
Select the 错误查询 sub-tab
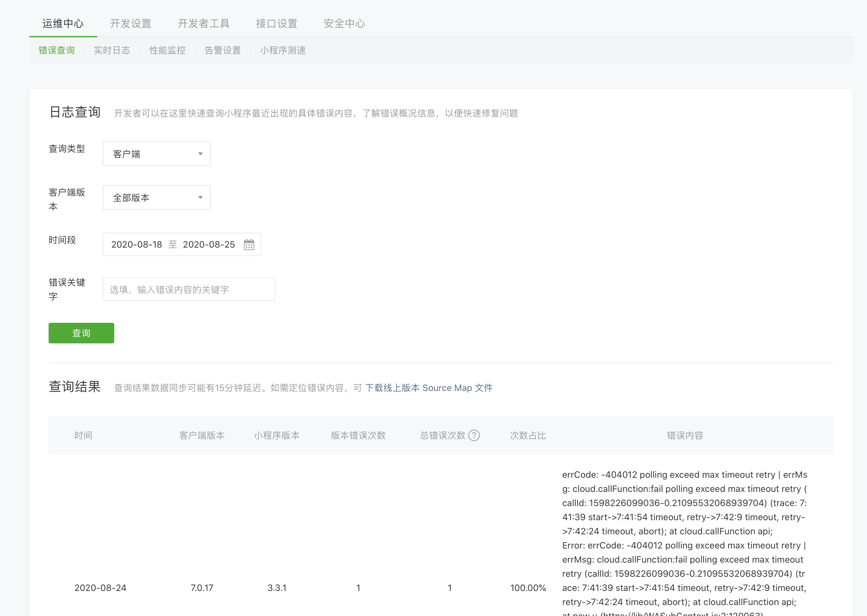[x=57, y=50]
